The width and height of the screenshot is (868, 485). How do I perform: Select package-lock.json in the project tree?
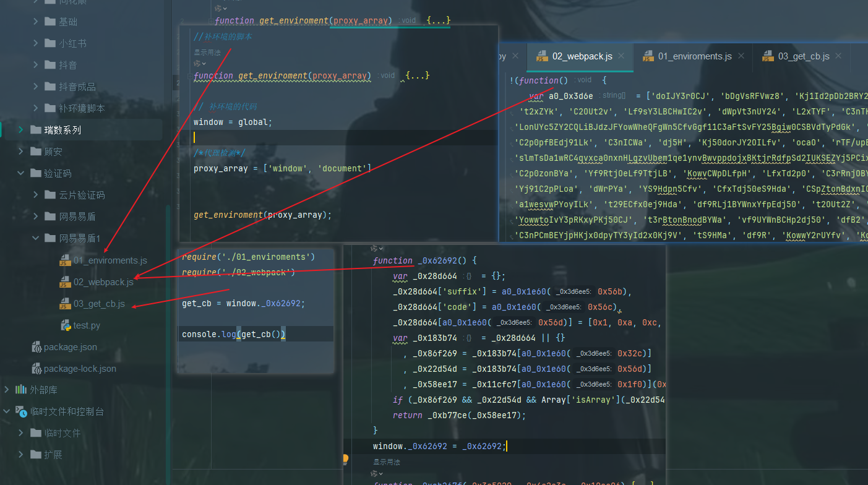pyautogui.click(x=80, y=369)
